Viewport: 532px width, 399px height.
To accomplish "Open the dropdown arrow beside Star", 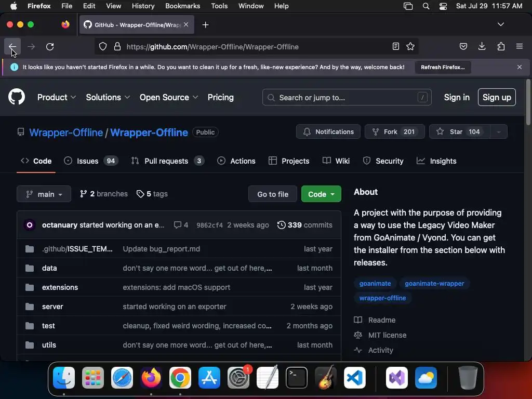I will click(499, 131).
